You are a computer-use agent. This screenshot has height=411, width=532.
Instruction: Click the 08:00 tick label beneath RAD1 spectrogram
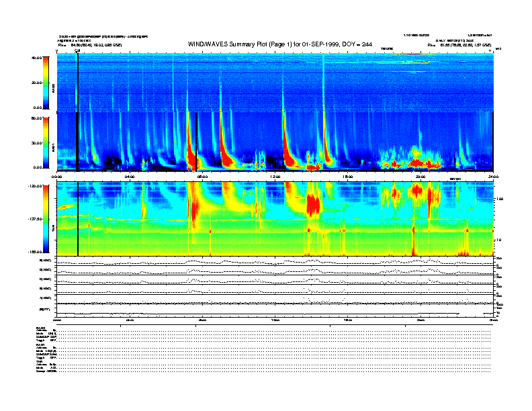(202, 177)
